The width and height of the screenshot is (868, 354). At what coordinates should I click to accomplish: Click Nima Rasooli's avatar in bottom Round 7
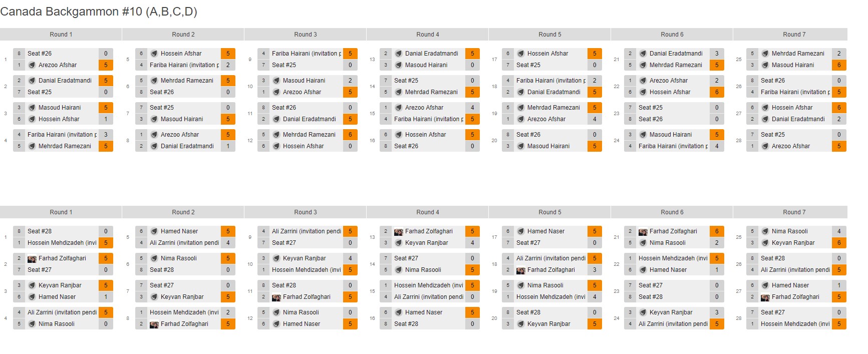click(x=765, y=231)
